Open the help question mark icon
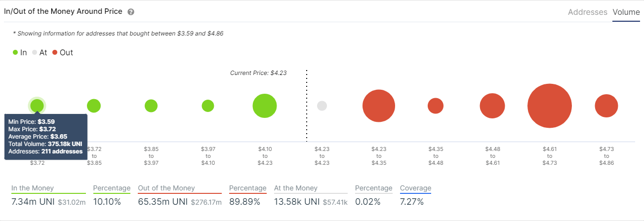This screenshot has width=644, height=221. click(x=130, y=12)
